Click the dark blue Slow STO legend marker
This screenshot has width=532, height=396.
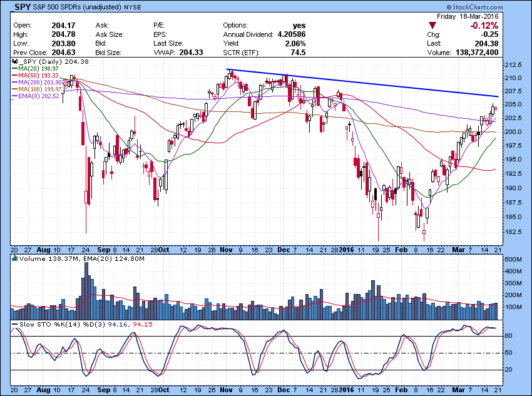(14, 325)
